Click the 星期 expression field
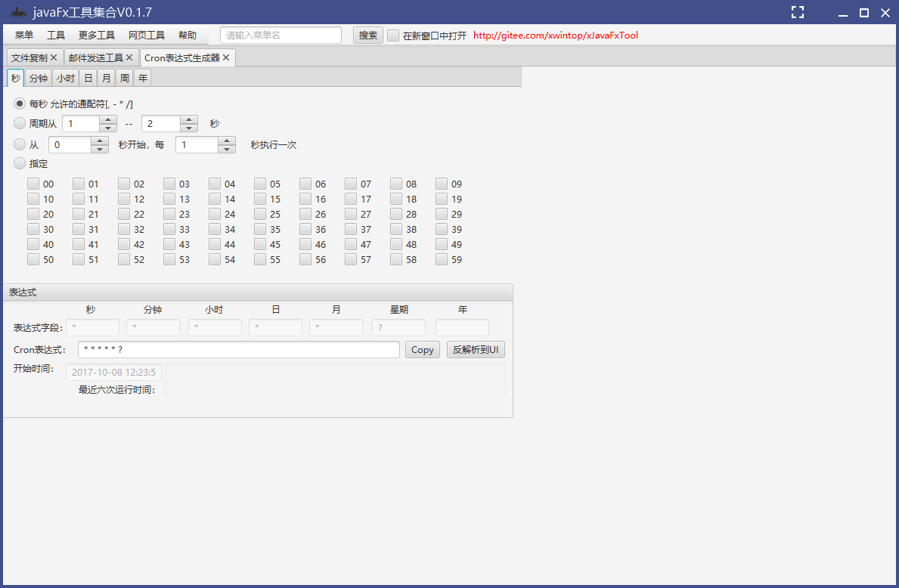 pyautogui.click(x=399, y=328)
